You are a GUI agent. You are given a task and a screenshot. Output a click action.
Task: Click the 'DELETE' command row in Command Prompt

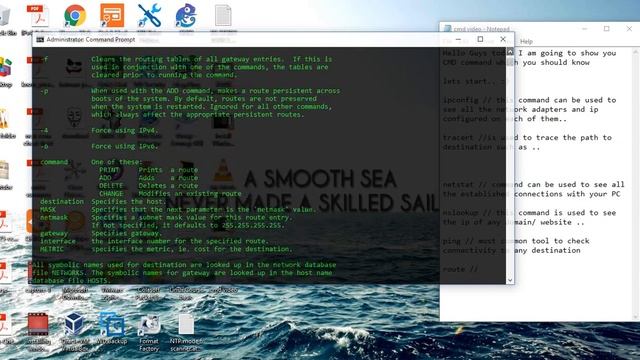[x=149, y=185]
